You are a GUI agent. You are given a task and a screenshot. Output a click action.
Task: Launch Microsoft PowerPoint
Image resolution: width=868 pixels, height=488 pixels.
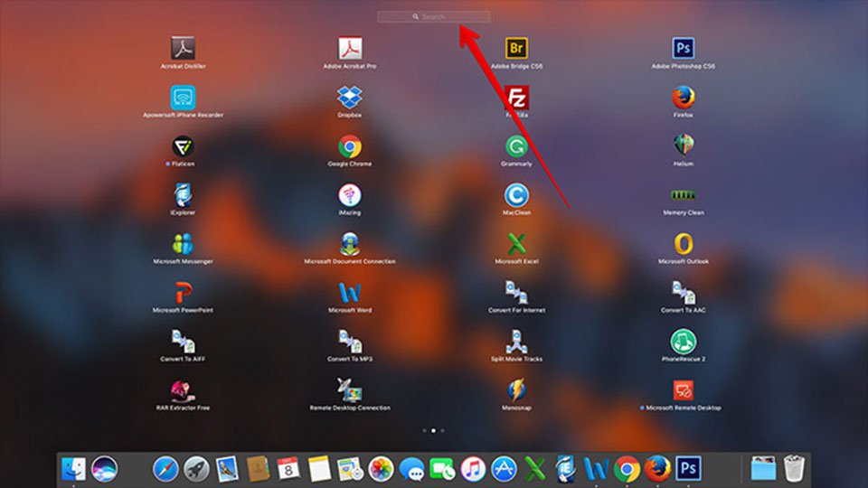pos(183,293)
